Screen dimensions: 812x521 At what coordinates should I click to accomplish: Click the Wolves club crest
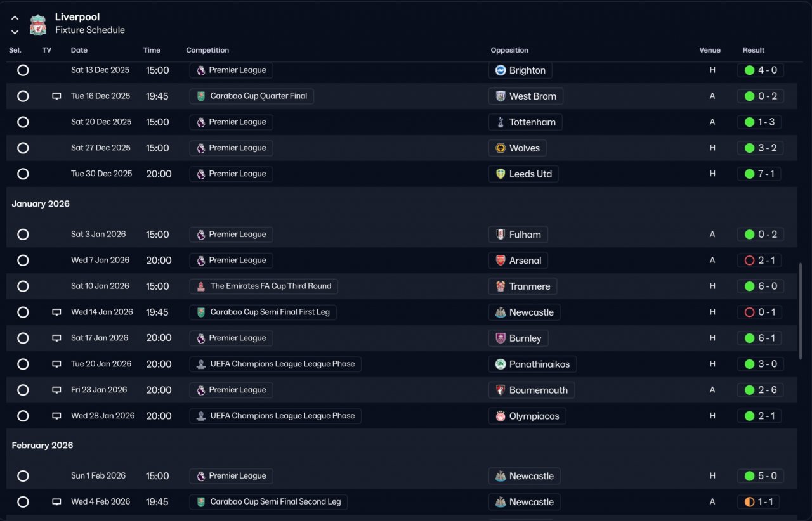point(501,148)
